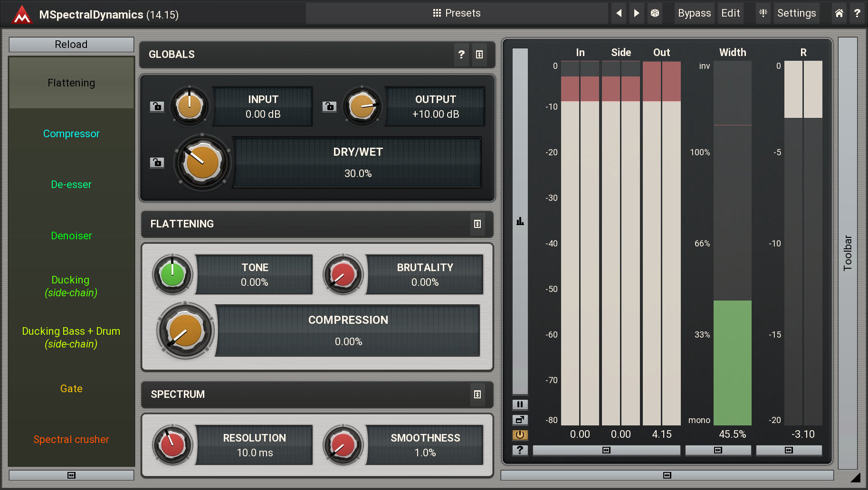
Task: Pause the meters with pause icon
Action: coord(520,405)
